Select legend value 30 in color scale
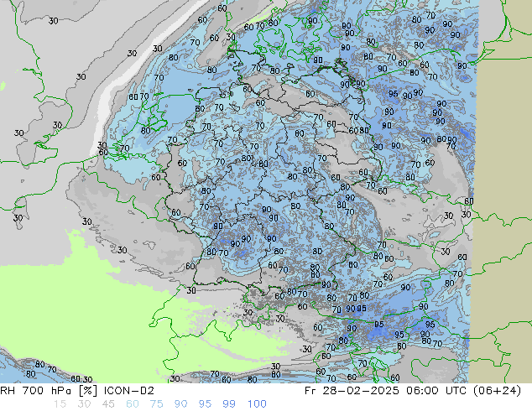This screenshot has width=532, height=411. pos(84,404)
